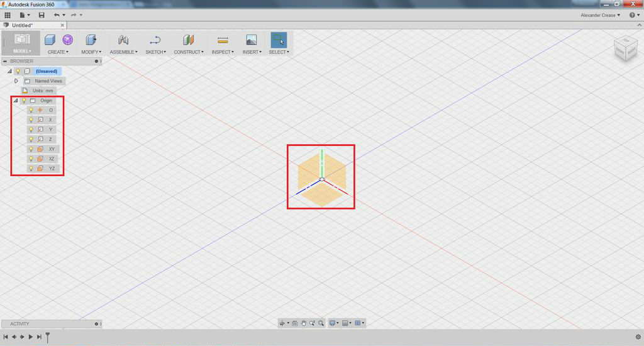644x346 pixels.
Task: Click the Undo arrow
Action: point(57,15)
